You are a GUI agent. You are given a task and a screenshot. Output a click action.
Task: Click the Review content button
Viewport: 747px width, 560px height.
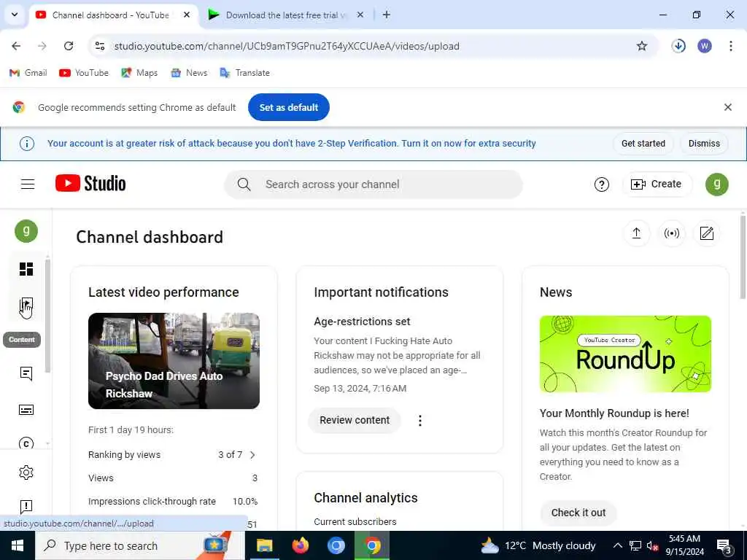click(355, 420)
